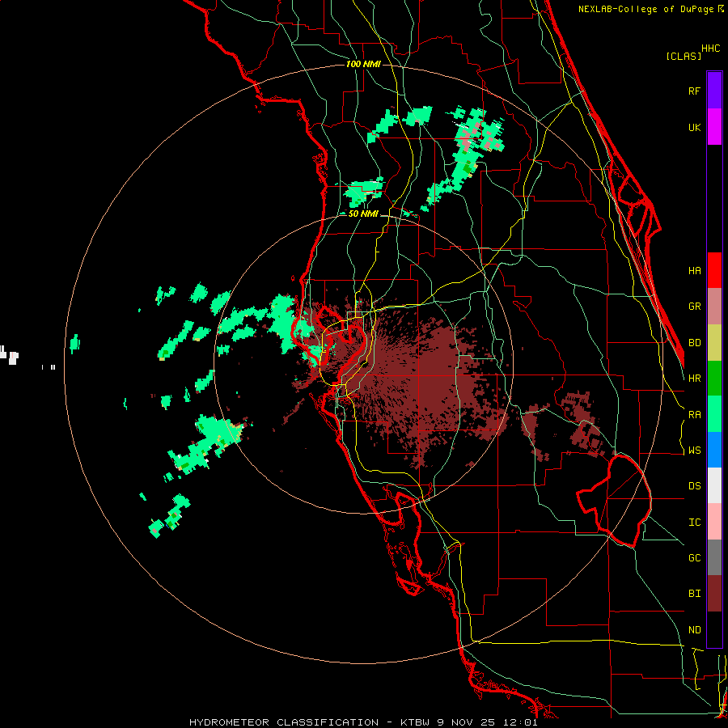Click the BD legend label
Viewport: 728px width, 728px height.
coord(694,343)
